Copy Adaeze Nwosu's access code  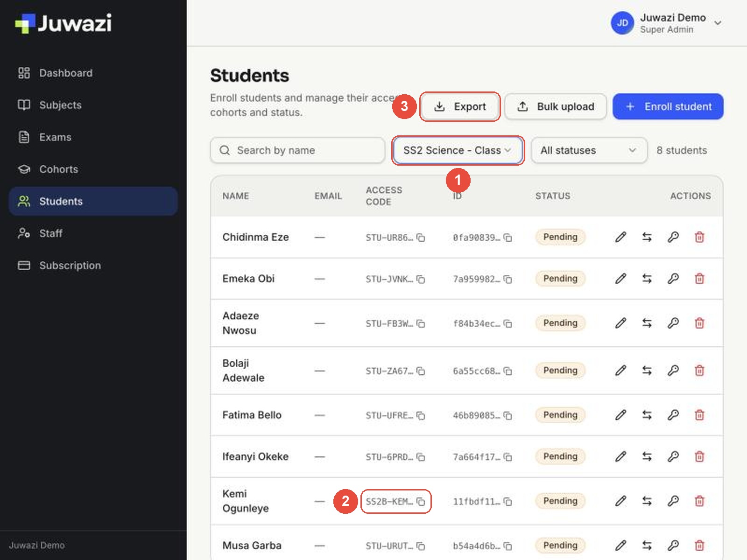tap(421, 323)
